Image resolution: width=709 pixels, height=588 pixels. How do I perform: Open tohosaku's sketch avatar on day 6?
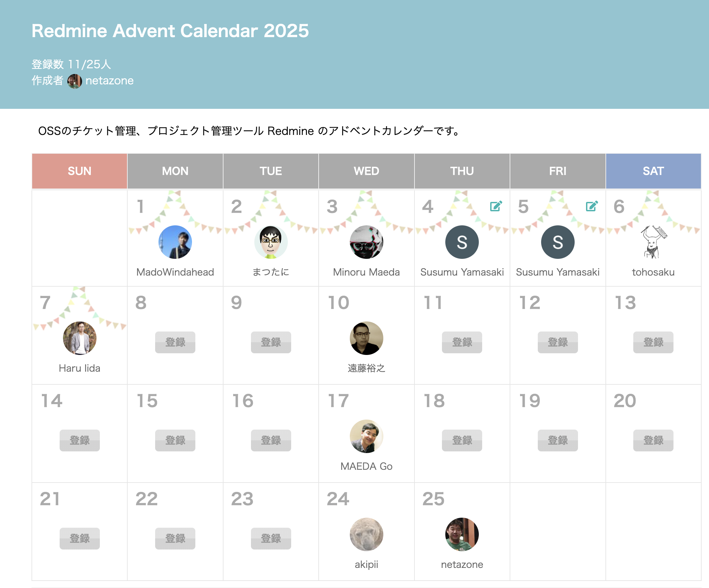click(x=653, y=242)
